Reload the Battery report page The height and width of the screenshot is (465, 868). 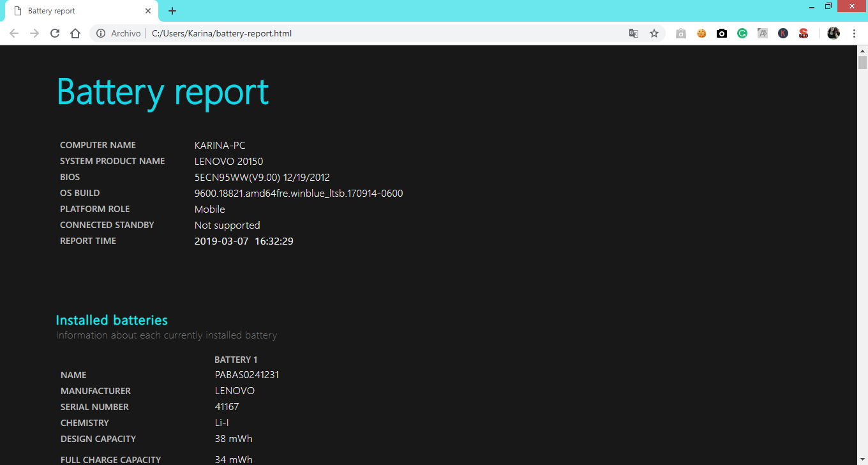click(55, 33)
